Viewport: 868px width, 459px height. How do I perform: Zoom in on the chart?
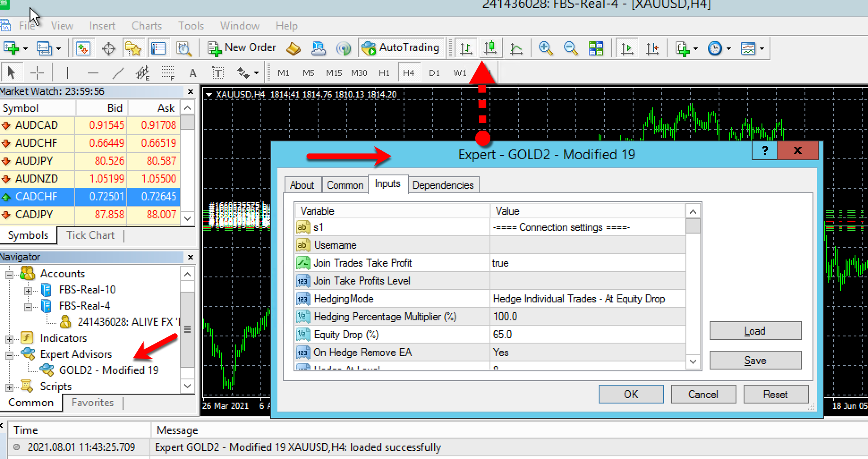point(545,48)
